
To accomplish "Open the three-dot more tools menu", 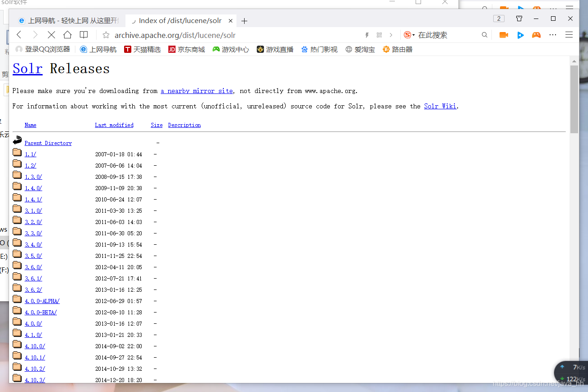I will point(553,35).
